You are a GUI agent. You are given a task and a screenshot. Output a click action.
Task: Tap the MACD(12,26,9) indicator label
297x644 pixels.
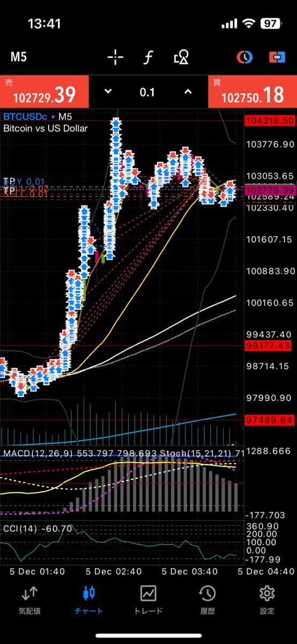coord(39,454)
